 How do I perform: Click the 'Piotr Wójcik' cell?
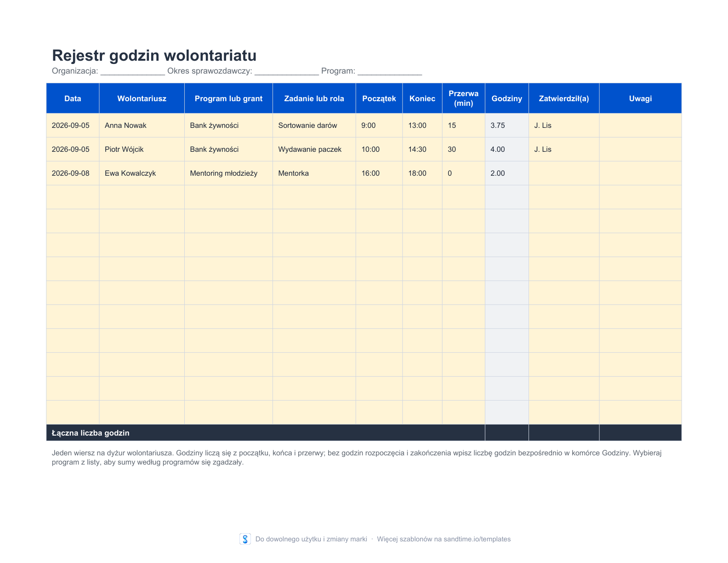pyautogui.click(x=142, y=149)
